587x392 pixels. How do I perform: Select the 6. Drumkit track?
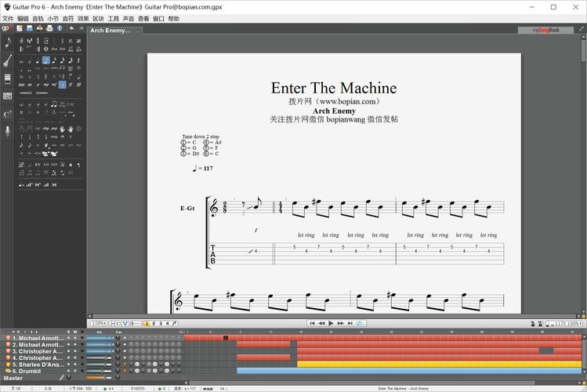click(27, 371)
